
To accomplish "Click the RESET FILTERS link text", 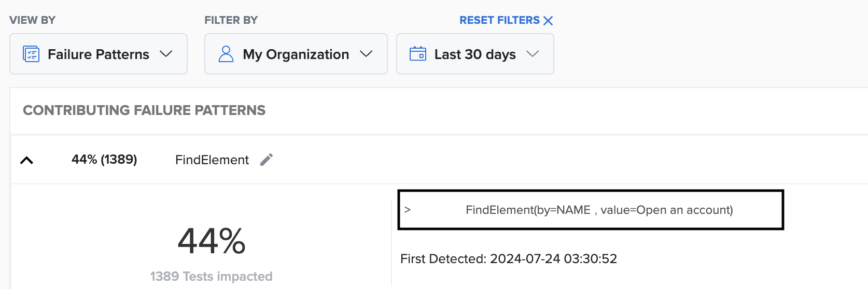I will pos(499,20).
